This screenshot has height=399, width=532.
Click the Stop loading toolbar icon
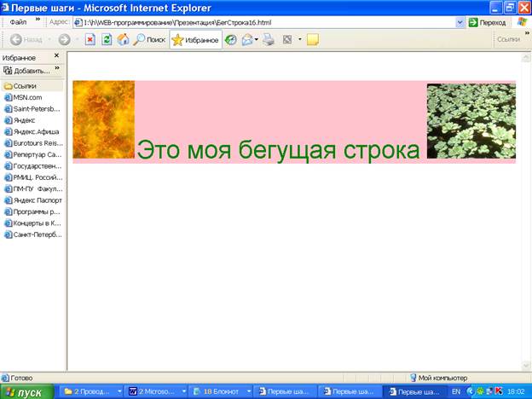pos(90,40)
